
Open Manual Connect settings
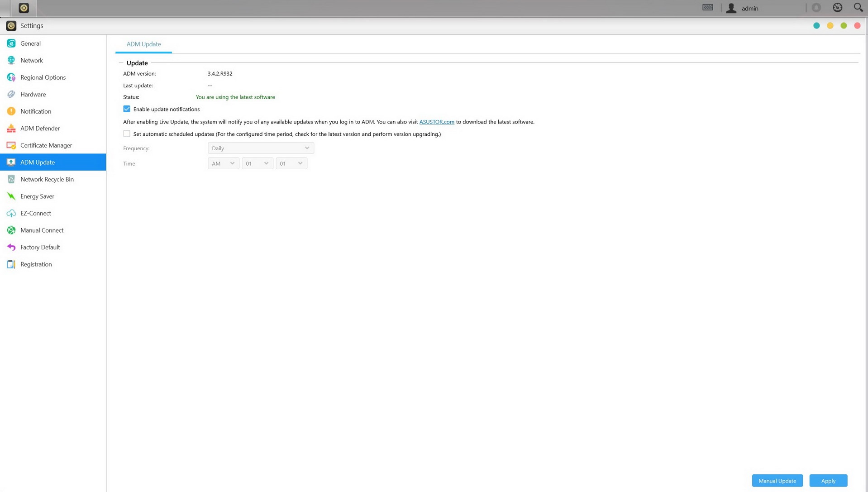point(53,230)
